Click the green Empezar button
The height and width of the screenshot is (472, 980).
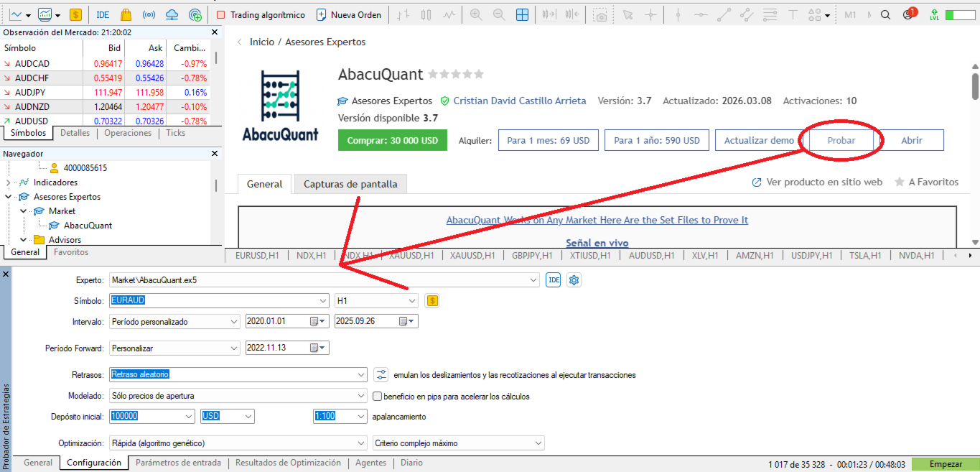946,464
